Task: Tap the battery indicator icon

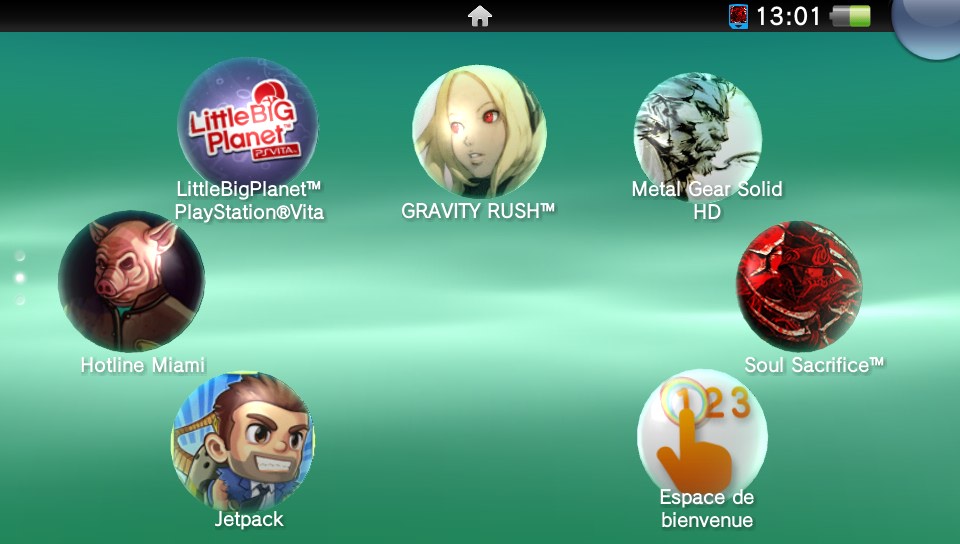Action: click(x=850, y=16)
